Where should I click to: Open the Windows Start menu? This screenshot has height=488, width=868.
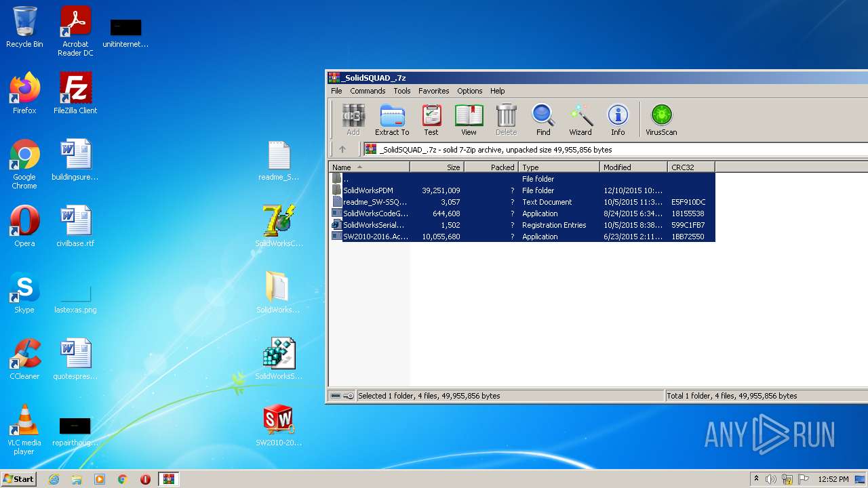pyautogui.click(x=18, y=479)
